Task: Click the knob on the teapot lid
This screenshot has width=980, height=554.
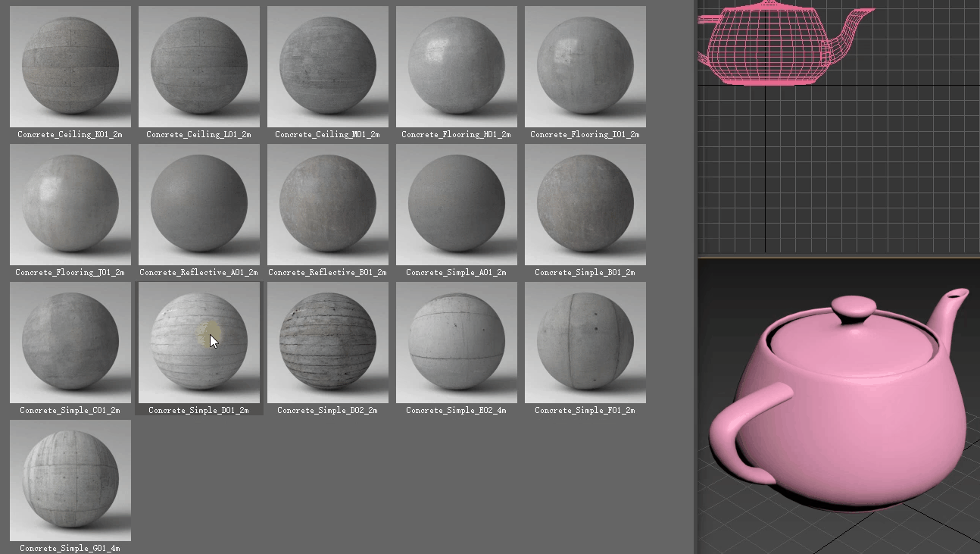Action: (854, 308)
